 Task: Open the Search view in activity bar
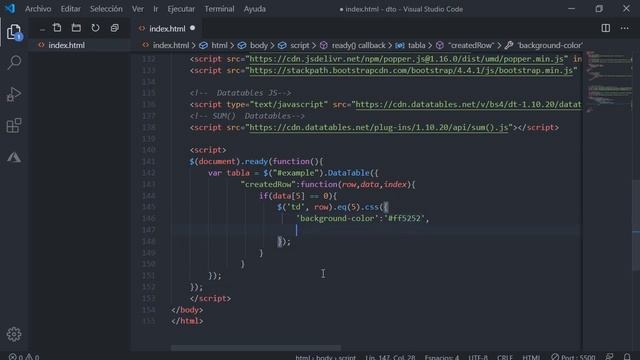(14, 62)
